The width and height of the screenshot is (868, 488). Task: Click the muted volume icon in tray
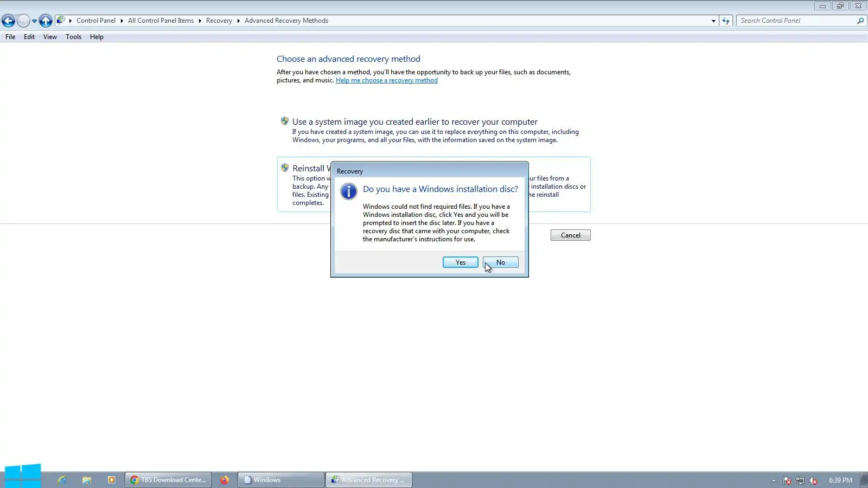tap(813, 480)
